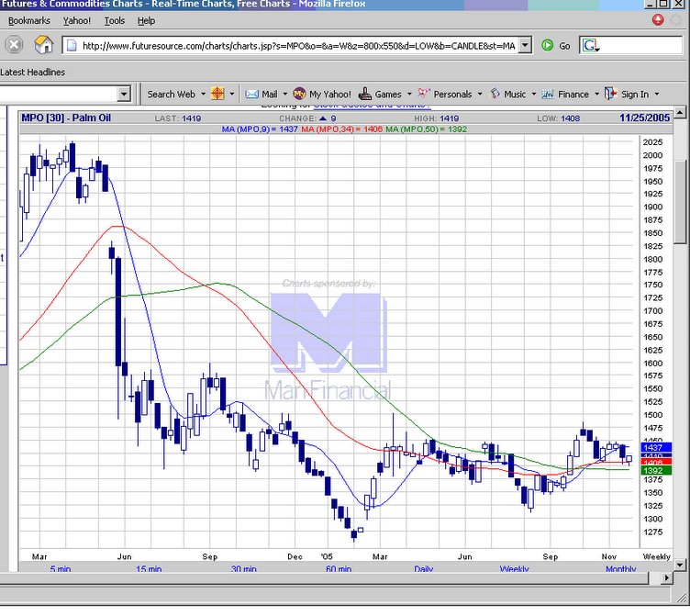
Task: Click the Go button label
Action: [x=564, y=46]
